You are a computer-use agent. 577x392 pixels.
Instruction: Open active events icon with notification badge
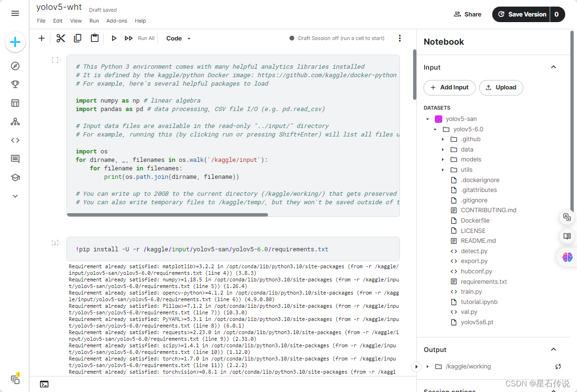[15, 379]
